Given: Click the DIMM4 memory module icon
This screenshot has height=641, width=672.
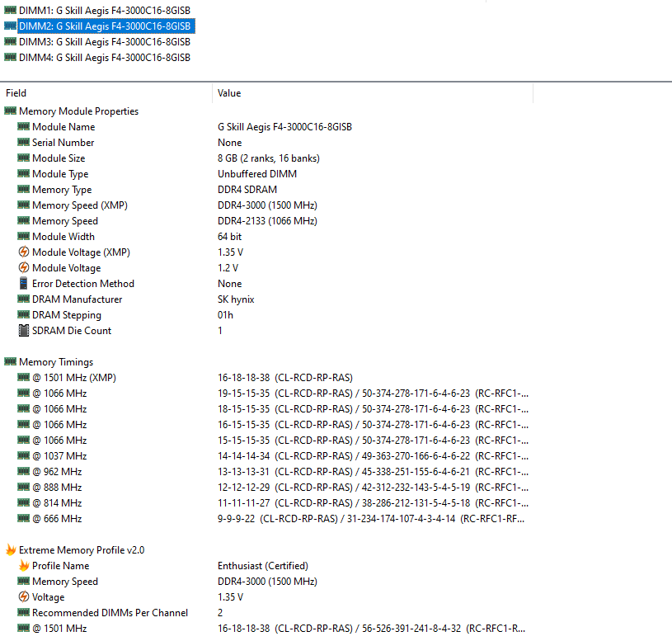Looking at the screenshot, I should tap(10, 57).
